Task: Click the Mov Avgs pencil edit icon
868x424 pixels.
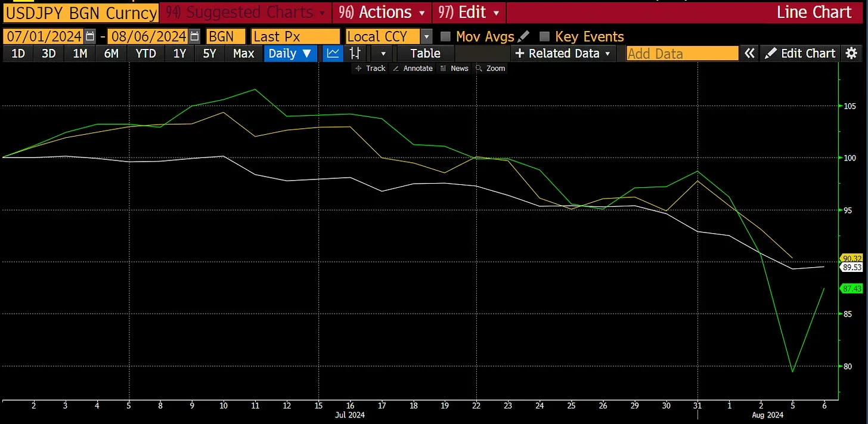Action: 524,36
